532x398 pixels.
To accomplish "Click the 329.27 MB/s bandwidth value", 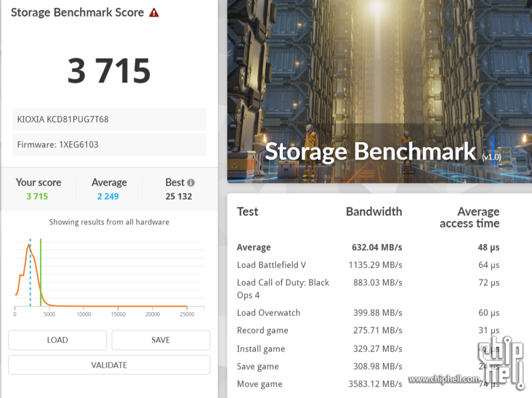I will [378, 349].
